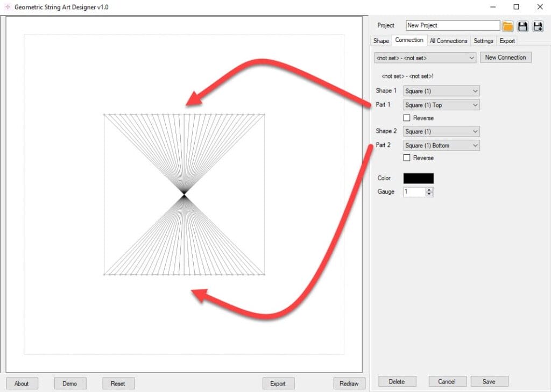Switch to the Shape tab
Image resolution: width=551 pixels, height=392 pixels.
[381, 41]
